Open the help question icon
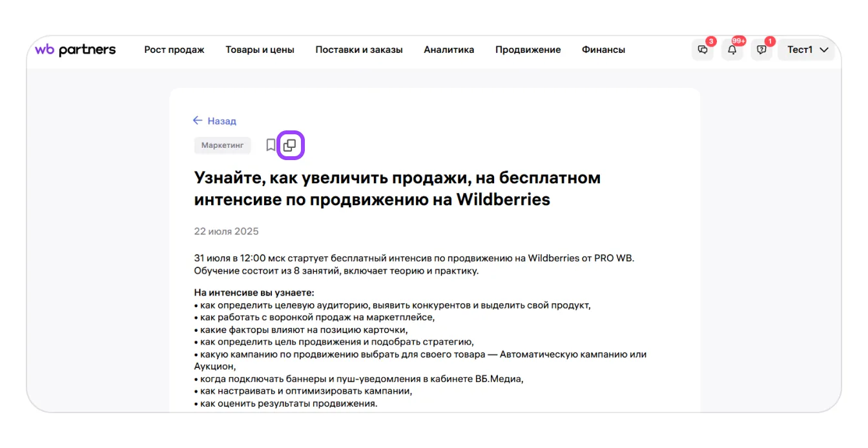The width and height of the screenshot is (868, 448). coord(761,50)
